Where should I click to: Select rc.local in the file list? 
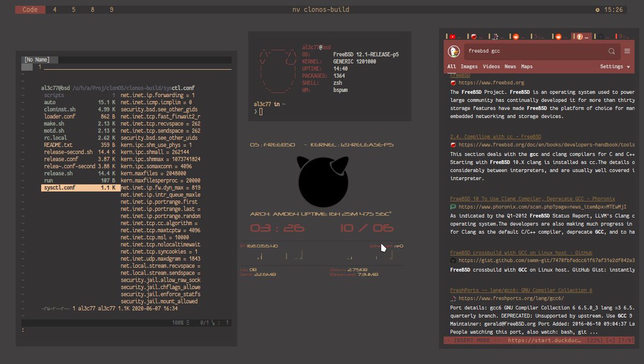pos(78,138)
